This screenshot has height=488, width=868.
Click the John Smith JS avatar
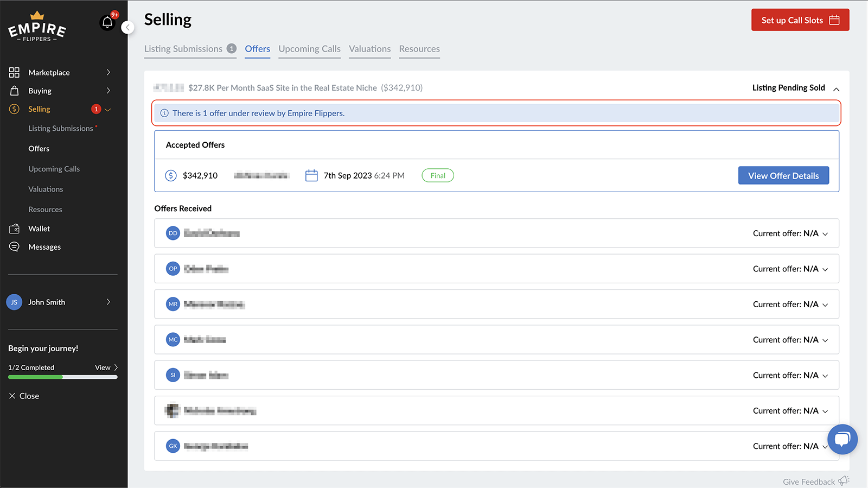pos(14,302)
